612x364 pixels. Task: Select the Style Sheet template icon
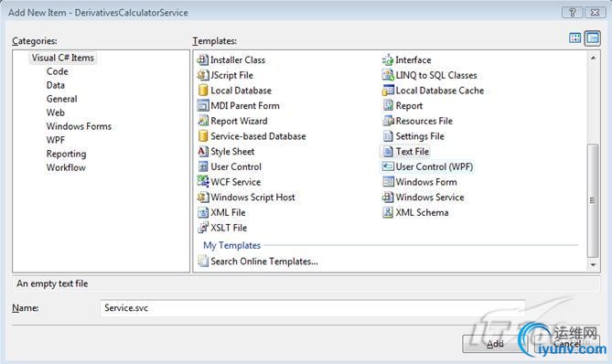click(202, 151)
